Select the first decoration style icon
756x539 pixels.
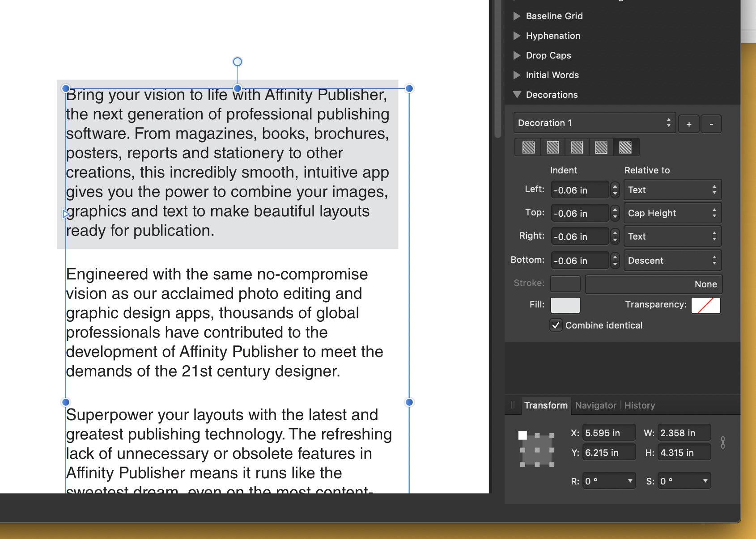pos(528,147)
